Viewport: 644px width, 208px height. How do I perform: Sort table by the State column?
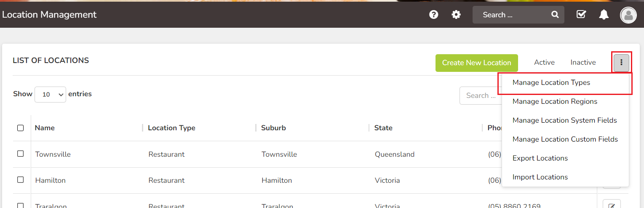pyautogui.click(x=383, y=128)
